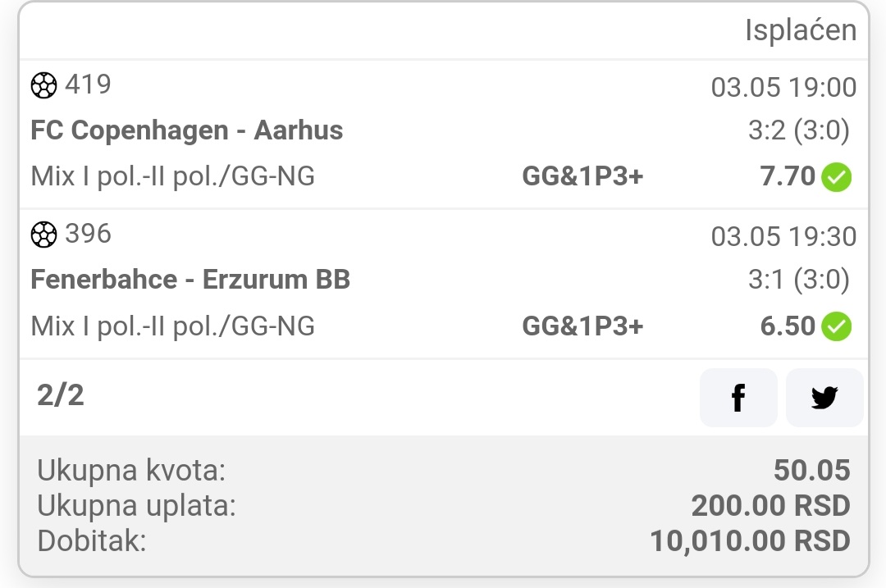This screenshot has width=886, height=588.
Task: Click green checkmark beside odds 6.50
Action: (837, 326)
